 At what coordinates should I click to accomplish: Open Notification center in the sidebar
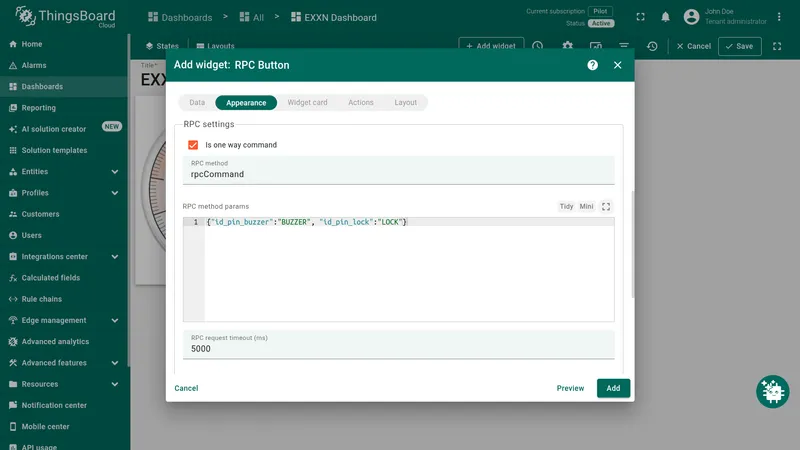point(64,406)
